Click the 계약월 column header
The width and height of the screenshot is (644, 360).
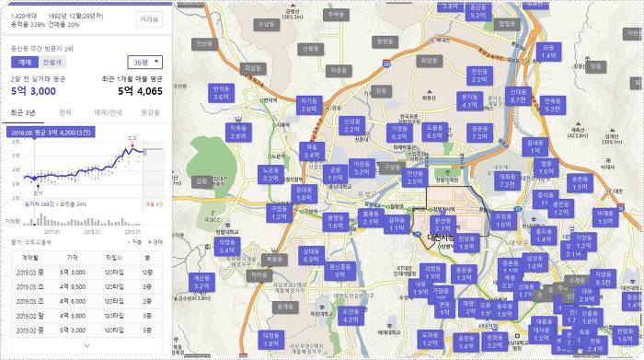click(x=30, y=258)
